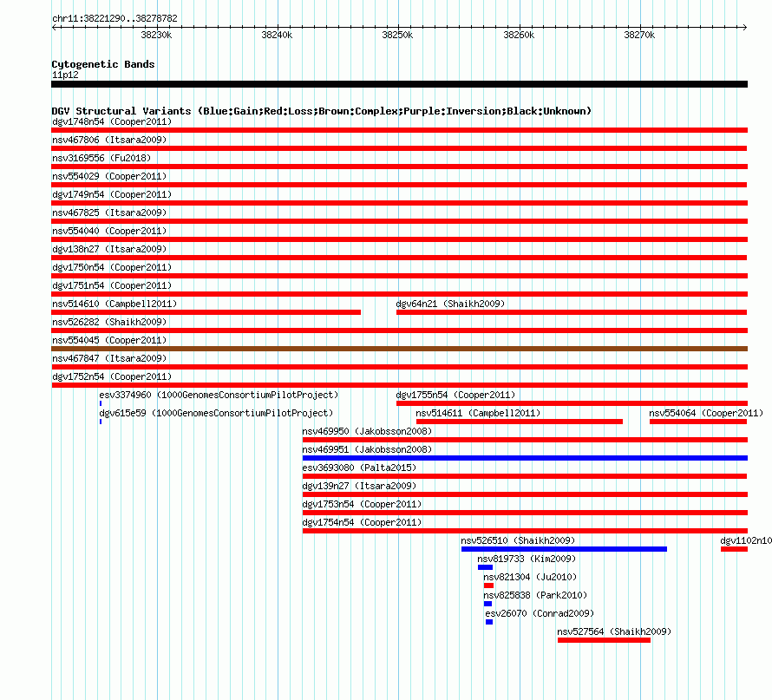
Task: Click the black 11p12 cytogenetic band bar
Action: click(399, 84)
